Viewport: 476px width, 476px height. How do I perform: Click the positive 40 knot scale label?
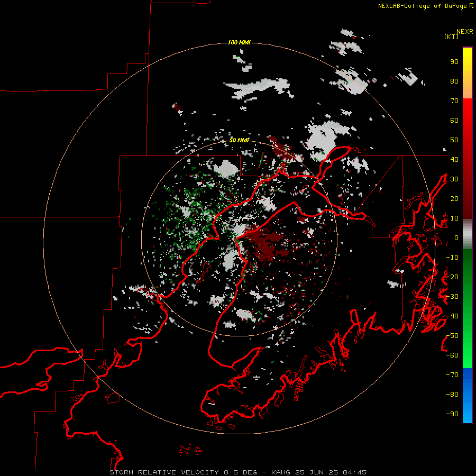[454, 159]
